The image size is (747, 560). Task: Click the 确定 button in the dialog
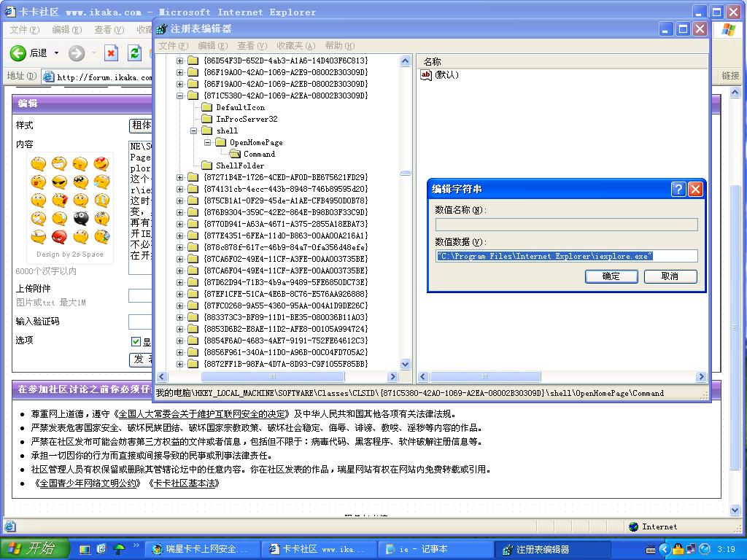(611, 276)
